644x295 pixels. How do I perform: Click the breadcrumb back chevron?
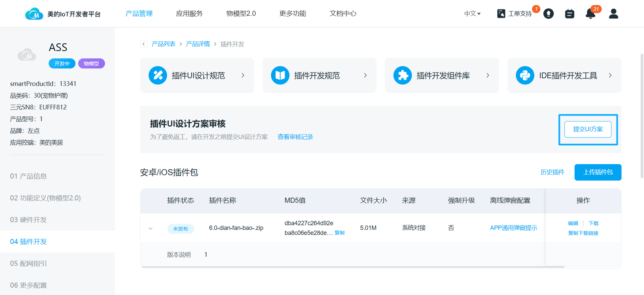[x=144, y=44]
